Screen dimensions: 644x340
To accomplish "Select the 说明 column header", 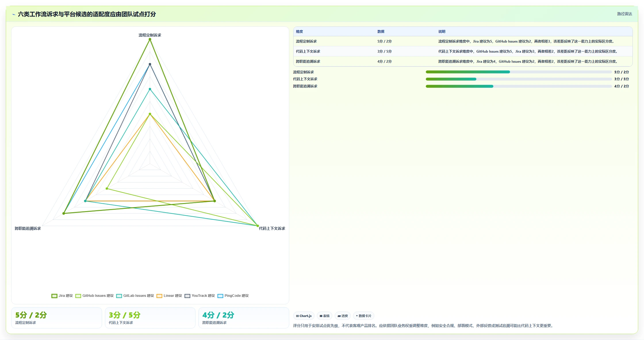I will coord(442,32).
